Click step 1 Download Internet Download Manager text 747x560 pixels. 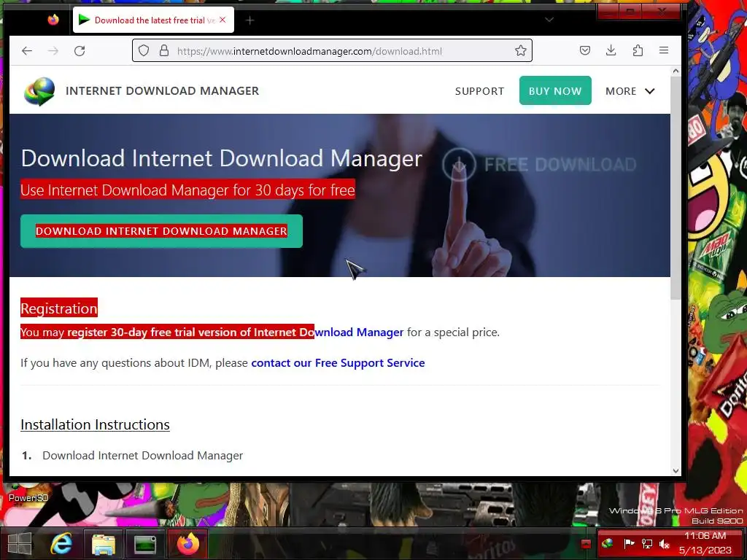point(142,456)
